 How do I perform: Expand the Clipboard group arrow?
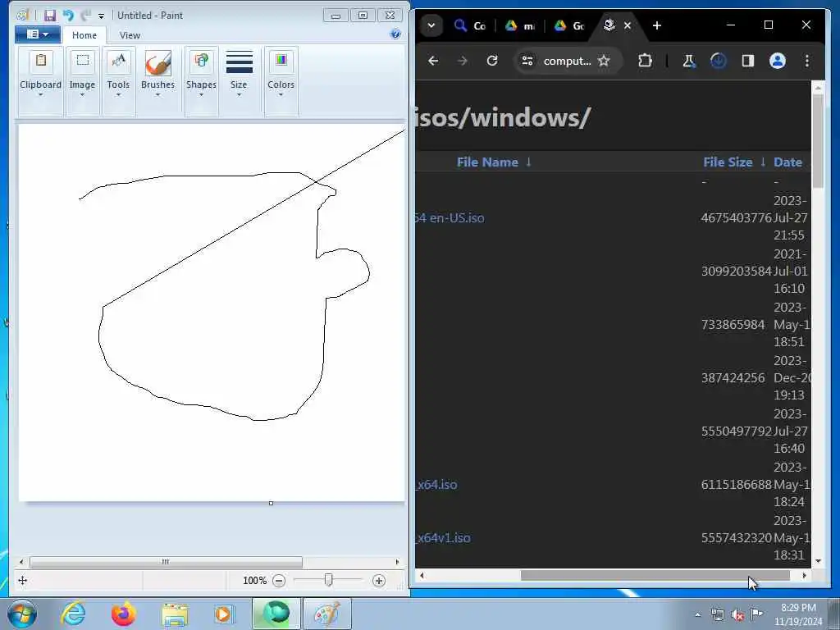click(41, 95)
